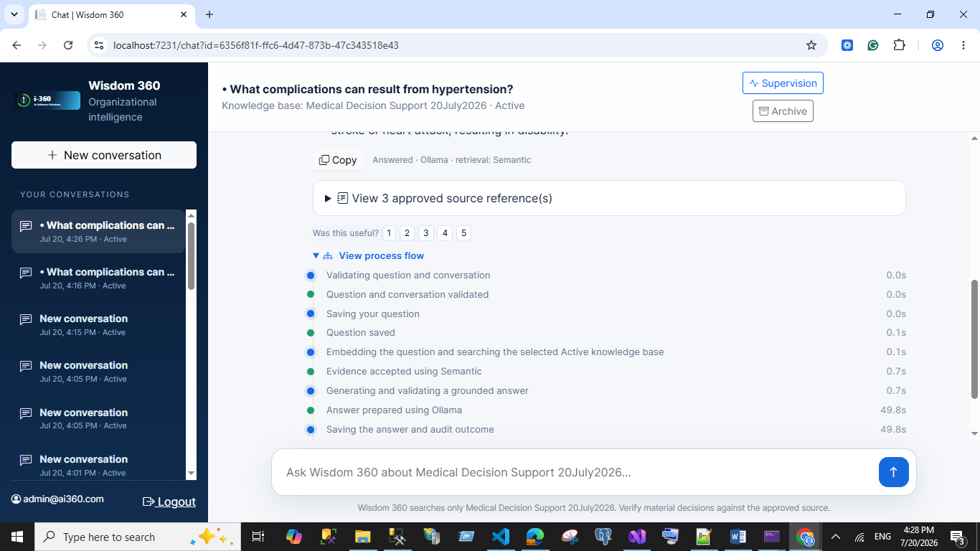980x551 pixels.
Task: Open the notification center icon
Action: pyautogui.click(x=958, y=537)
